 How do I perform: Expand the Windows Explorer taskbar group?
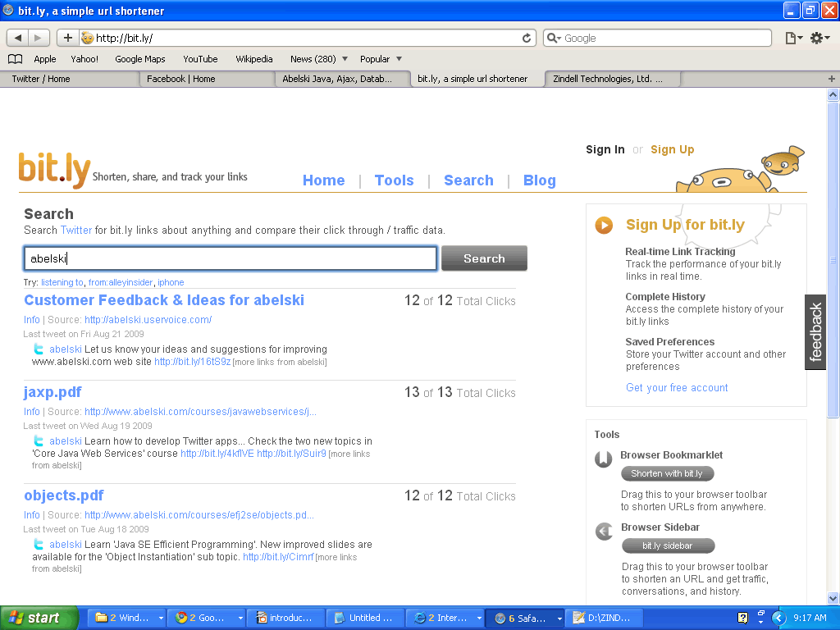click(161, 619)
